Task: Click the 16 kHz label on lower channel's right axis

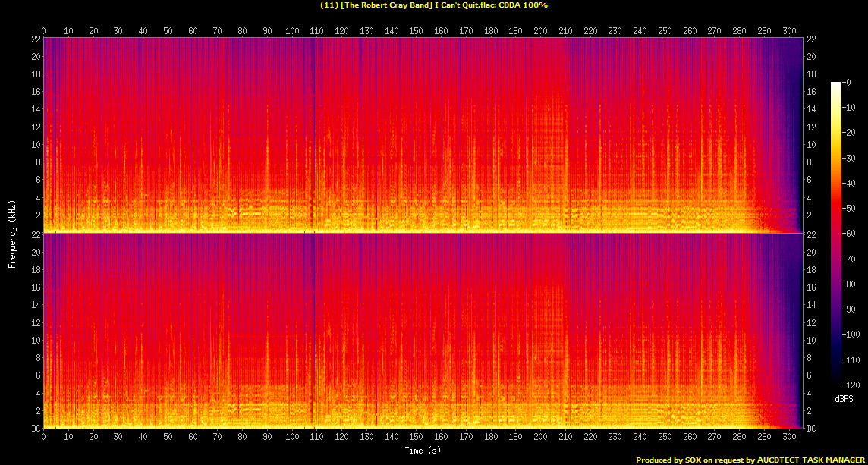Action: coord(810,288)
